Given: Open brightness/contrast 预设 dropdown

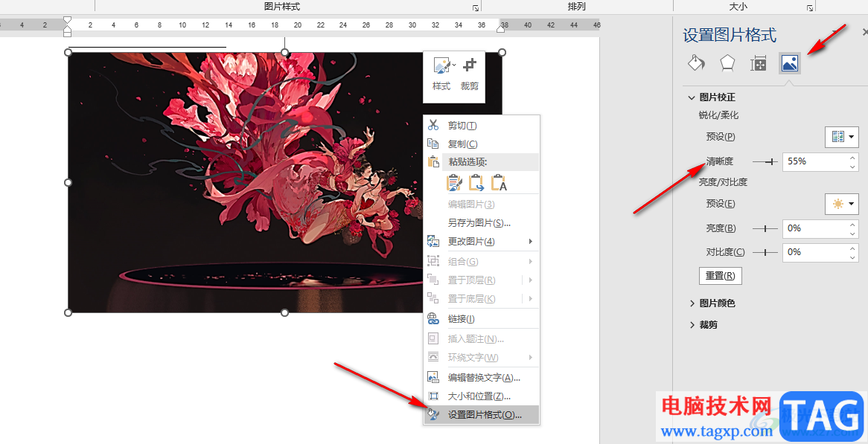Looking at the screenshot, I should 841,204.
